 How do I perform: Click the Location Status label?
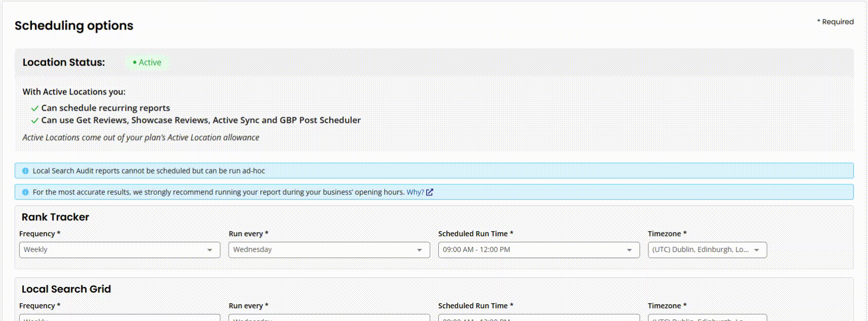pyautogui.click(x=64, y=62)
